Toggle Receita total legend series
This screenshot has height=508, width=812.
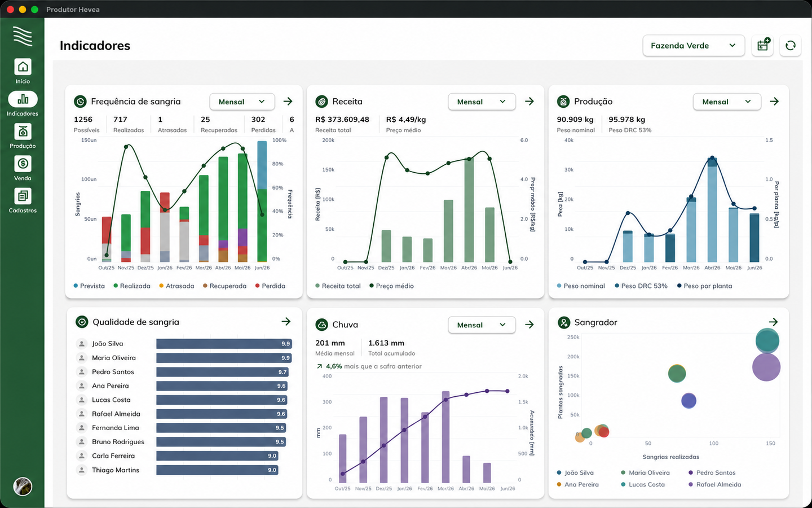coord(338,286)
